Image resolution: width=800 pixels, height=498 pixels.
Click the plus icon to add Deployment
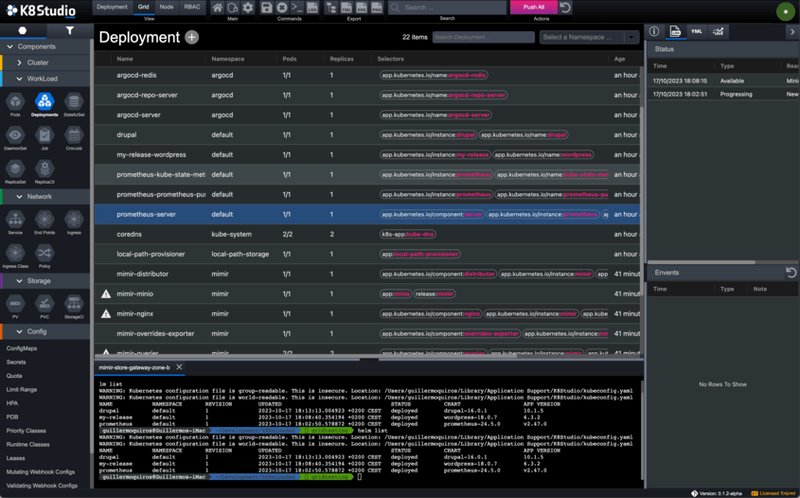[x=192, y=37]
